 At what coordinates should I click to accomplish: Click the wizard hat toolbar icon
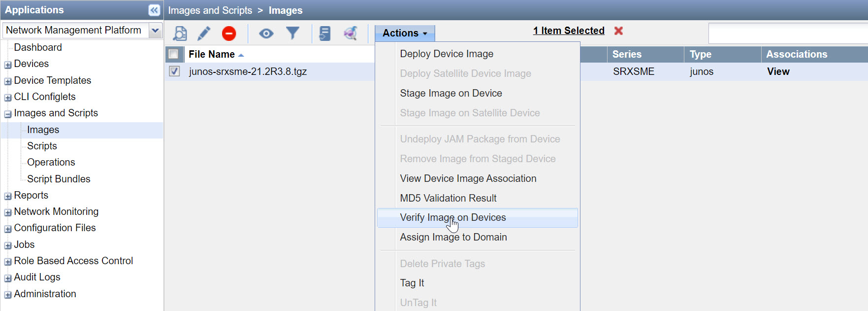click(351, 34)
